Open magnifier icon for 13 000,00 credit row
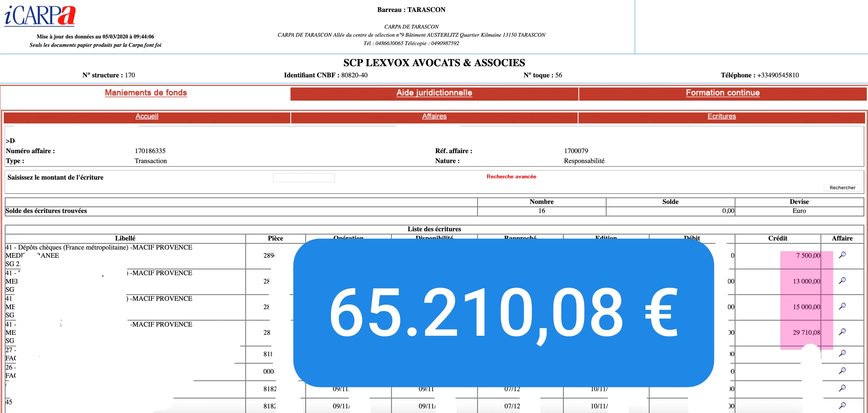Viewport: 868px width, 413px height. click(842, 280)
